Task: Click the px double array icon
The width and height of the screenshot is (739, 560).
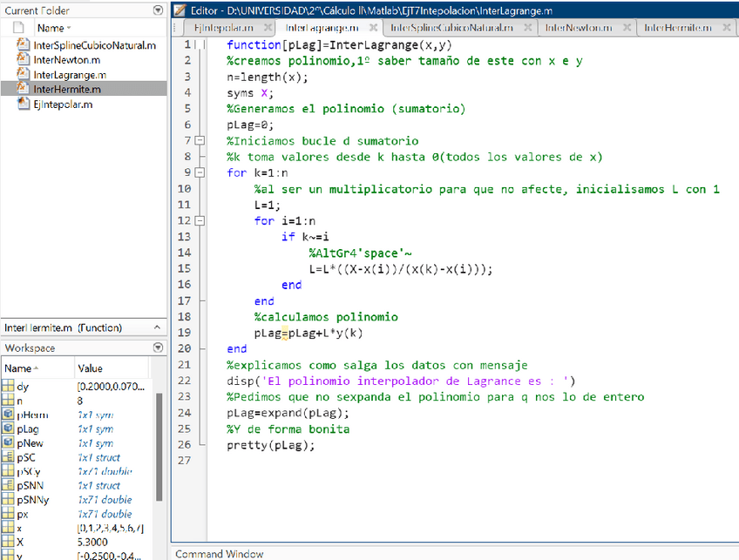Action: point(8,514)
